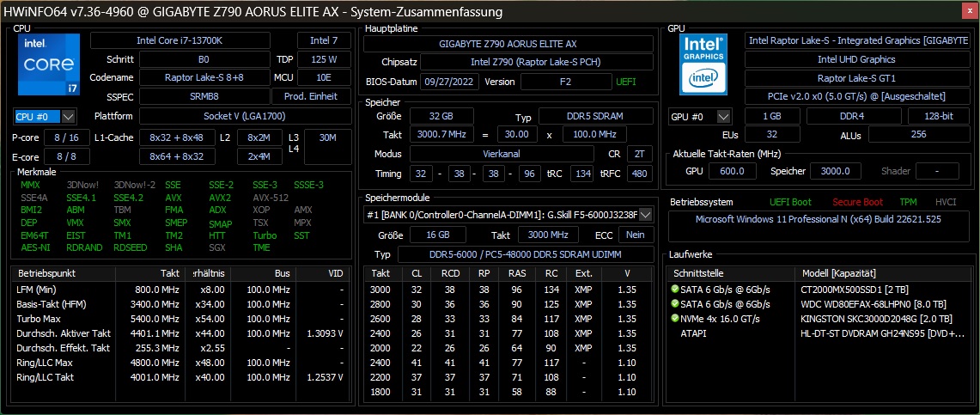
Task: Click the UEFI Boot status label
Action: [x=791, y=203]
